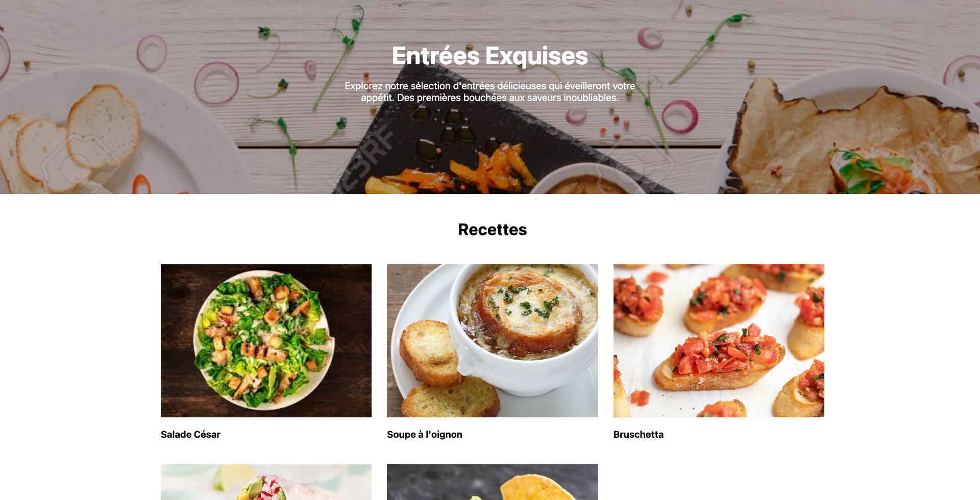The width and height of the screenshot is (980, 500).
Task: Click the Entrées Exquises hero heading
Action: point(490,56)
